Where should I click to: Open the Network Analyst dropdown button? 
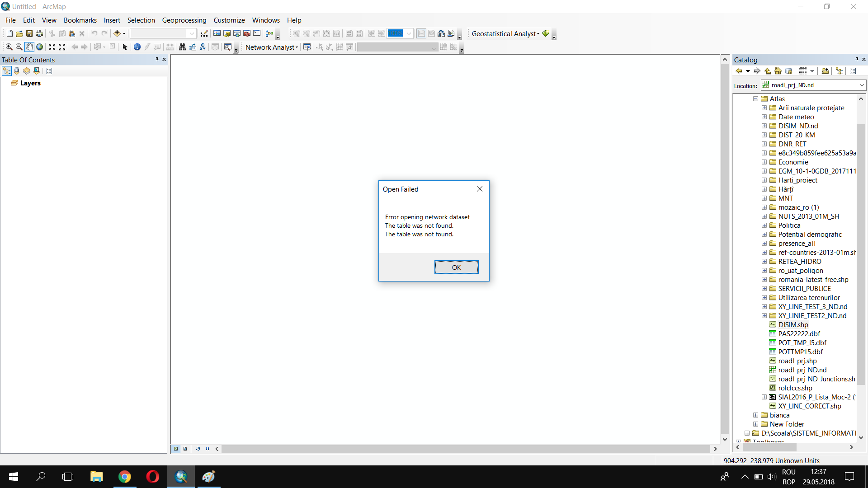[272, 47]
